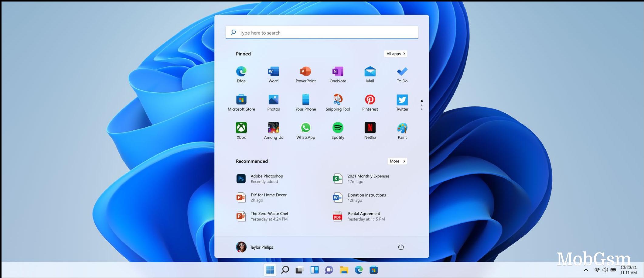
Task: Start the Among Us game
Action: click(273, 131)
